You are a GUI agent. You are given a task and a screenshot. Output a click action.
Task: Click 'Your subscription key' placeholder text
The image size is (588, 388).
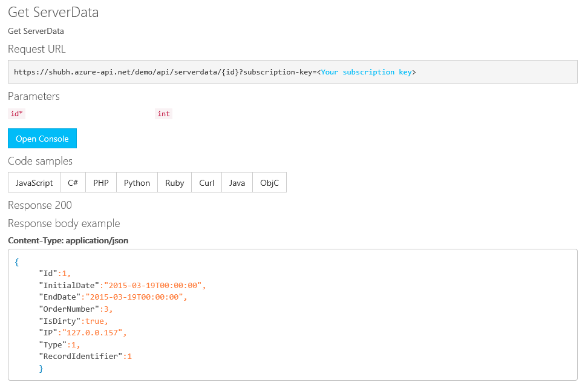coord(366,72)
